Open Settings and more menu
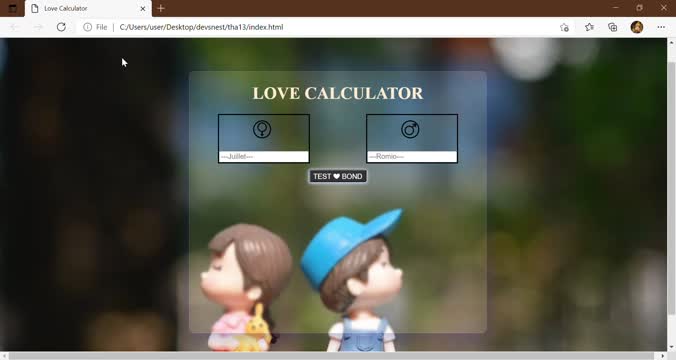Image resolution: width=676 pixels, height=360 pixels. point(661,27)
